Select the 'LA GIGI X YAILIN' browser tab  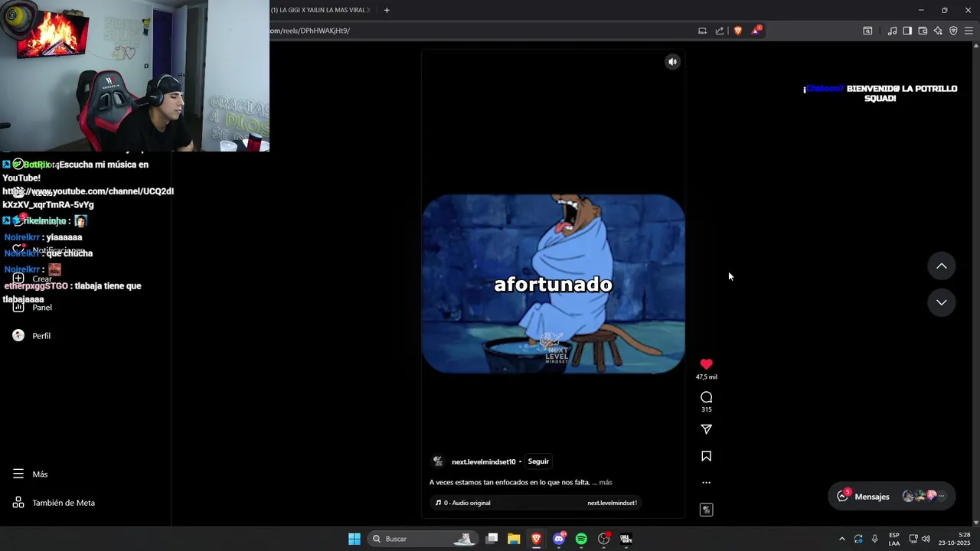point(320,10)
